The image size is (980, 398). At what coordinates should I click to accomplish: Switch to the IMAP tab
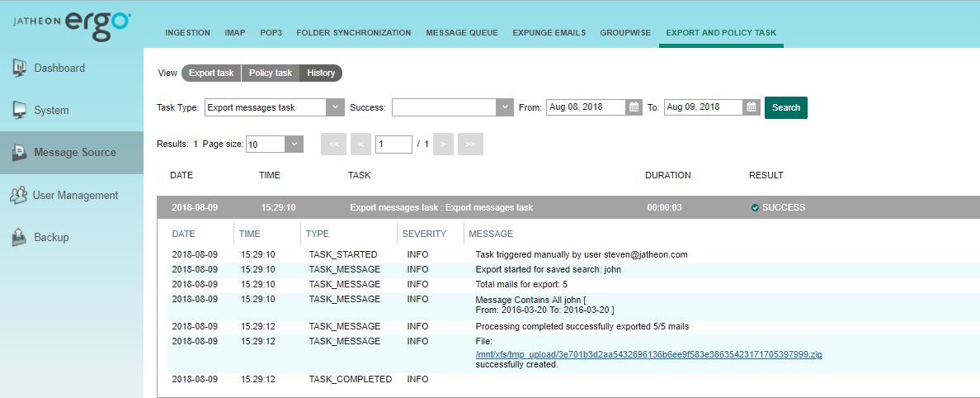coord(235,32)
